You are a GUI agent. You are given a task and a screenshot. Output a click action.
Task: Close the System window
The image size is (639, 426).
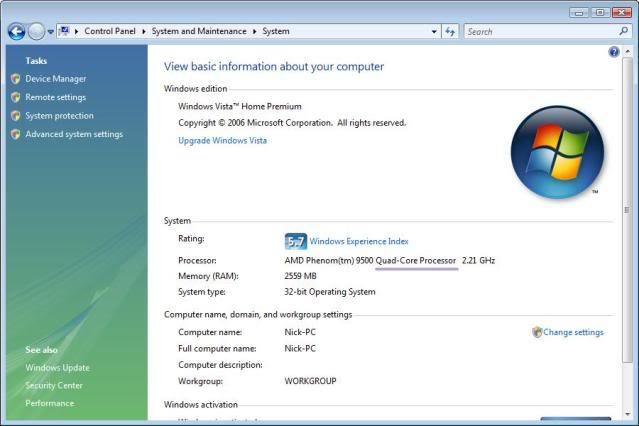(622, 13)
